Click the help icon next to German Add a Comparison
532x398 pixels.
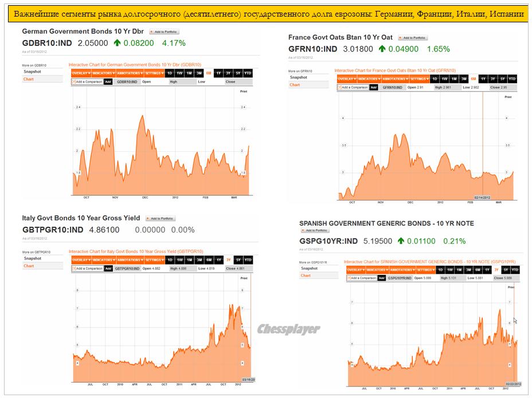[x=73, y=82]
